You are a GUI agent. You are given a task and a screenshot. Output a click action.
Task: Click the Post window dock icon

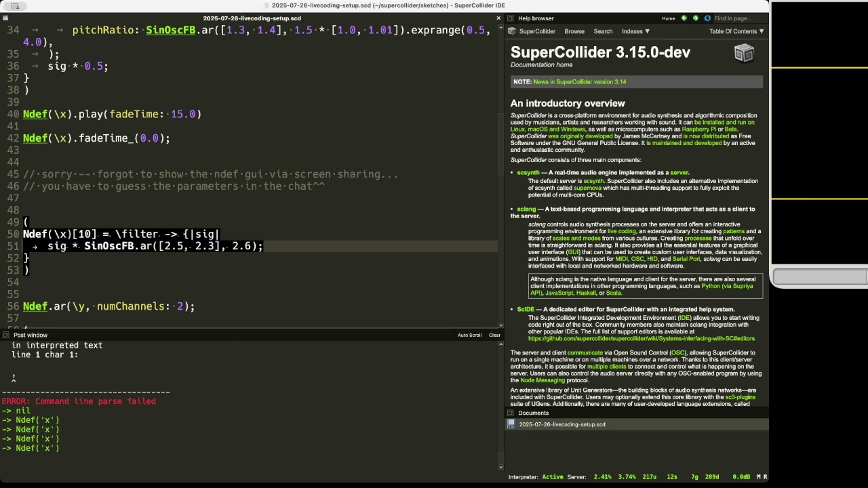pyautogui.click(x=5, y=335)
